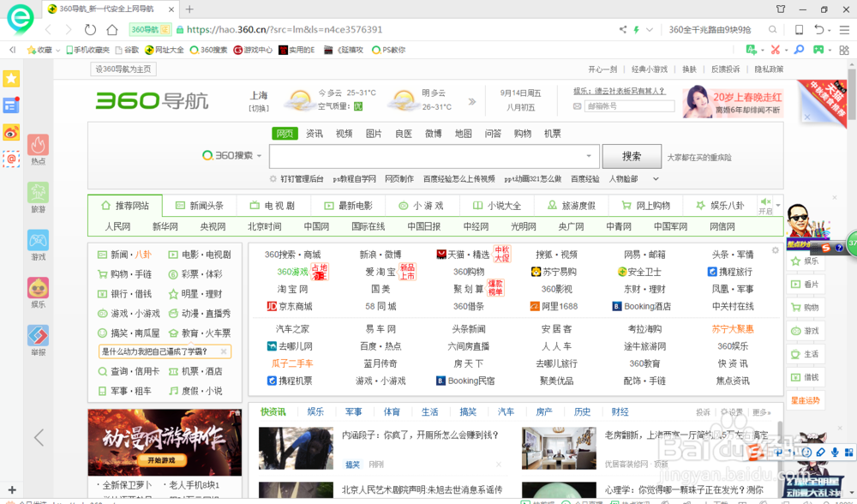The image size is (857, 504).
Task: Open the extensions grid icon
Action: pos(844,50)
